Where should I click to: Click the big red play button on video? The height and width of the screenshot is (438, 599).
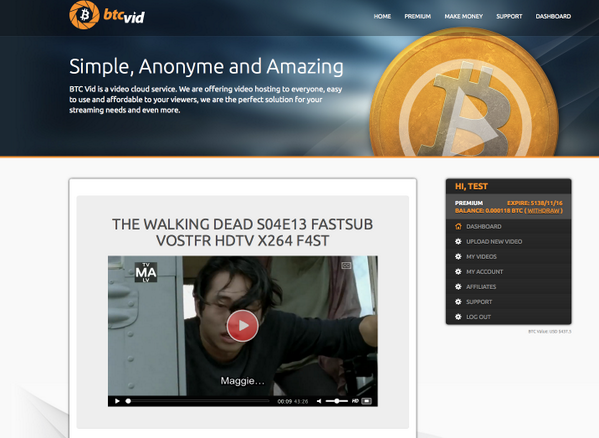(243, 326)
